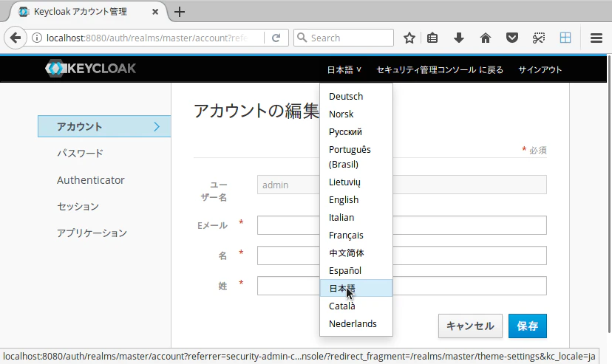Open the Firefox hamburger menu

[596, 38]
